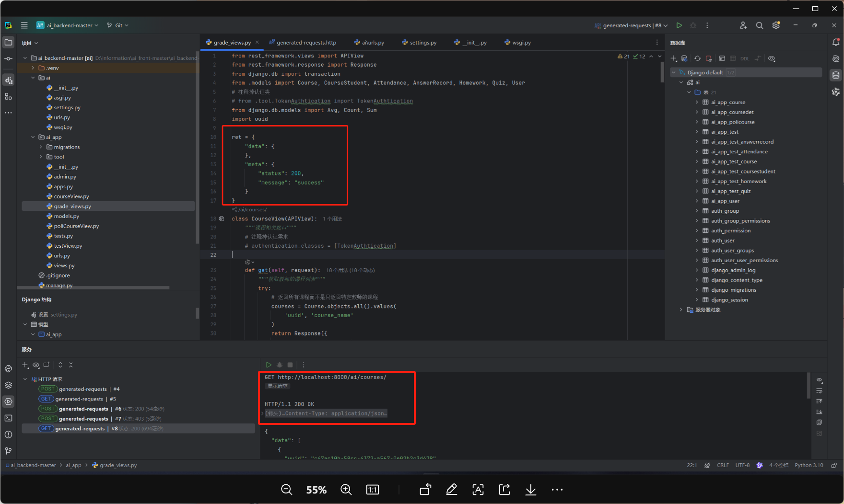Add a new service in Services panel
Screen dimensions: 844x504
pos(25,365)
